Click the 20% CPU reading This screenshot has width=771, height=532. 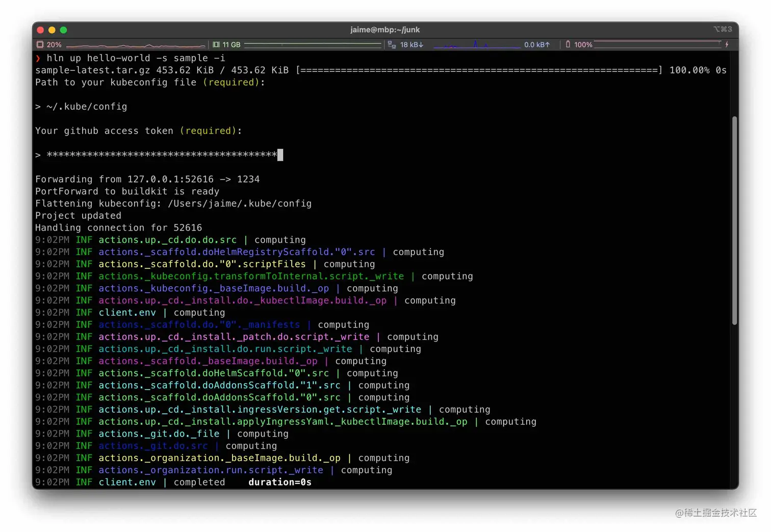tap(54, 45)
